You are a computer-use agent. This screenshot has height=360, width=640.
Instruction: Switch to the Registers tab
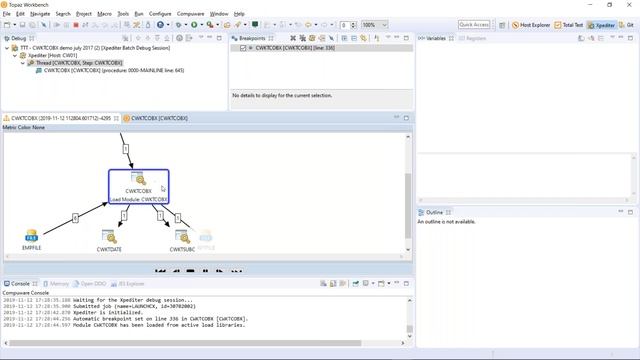coord(472,38)
